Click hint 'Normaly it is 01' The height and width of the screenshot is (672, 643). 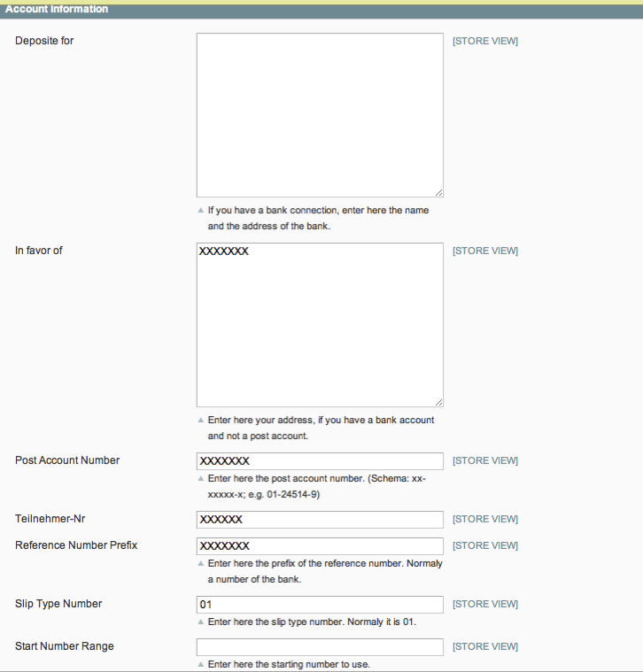click(312, 622)
